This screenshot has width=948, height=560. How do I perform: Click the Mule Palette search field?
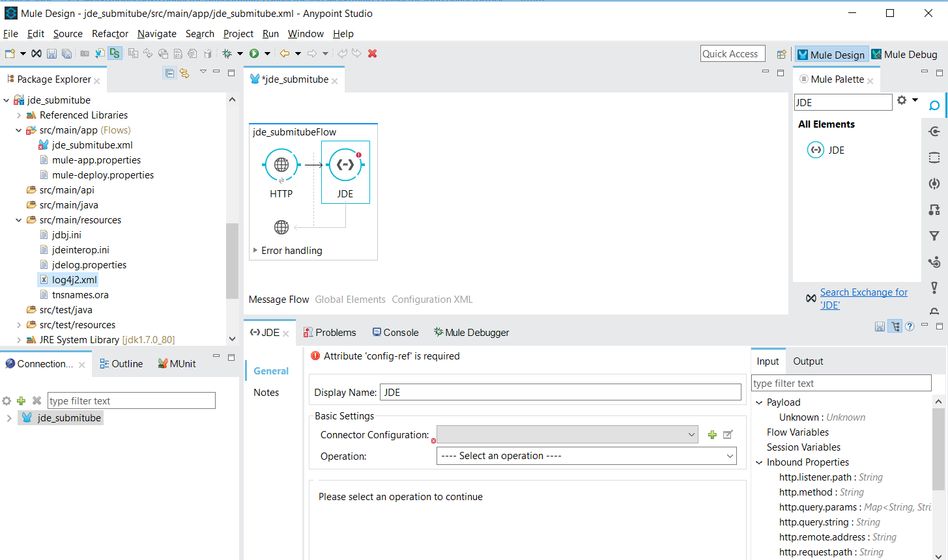coord(843,102)
